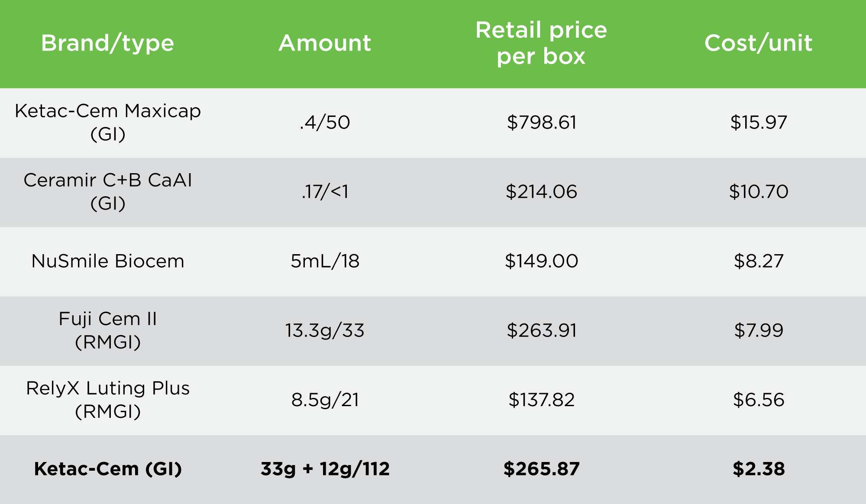
Task: Click the $263.91 retail price
Action: [542, 331]
